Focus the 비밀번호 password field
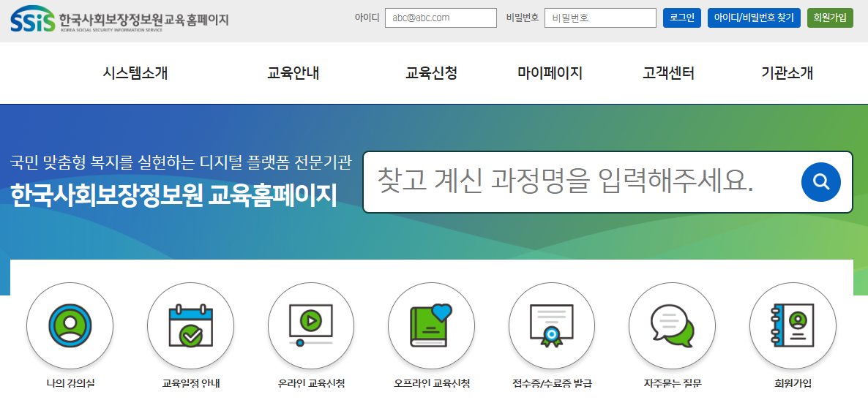 [x=600, y=18]
